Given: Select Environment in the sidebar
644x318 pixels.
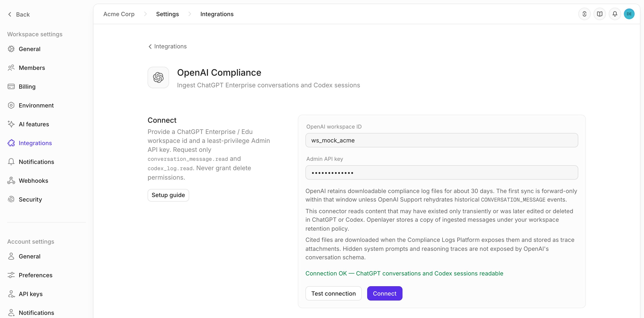Looking at the screenshot, I should (36, 105).
